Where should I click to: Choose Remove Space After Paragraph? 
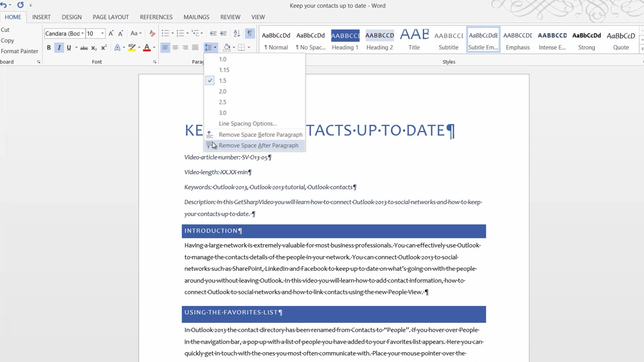(258, 145)
